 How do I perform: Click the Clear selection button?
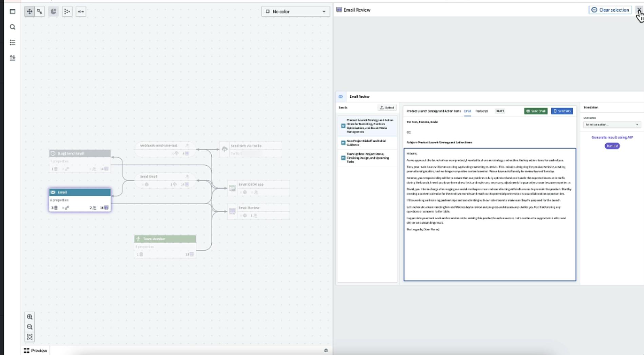coord(610,10)
